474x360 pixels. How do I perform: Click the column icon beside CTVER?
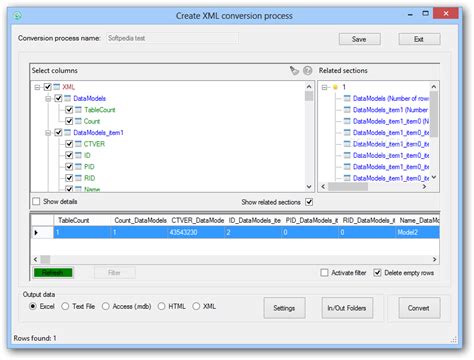coord(78,144)
